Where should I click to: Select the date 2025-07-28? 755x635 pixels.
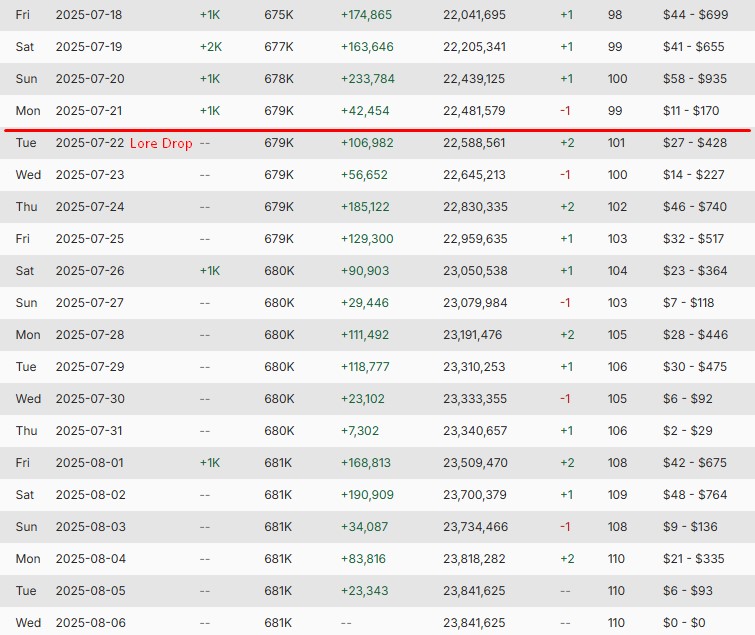90,335
